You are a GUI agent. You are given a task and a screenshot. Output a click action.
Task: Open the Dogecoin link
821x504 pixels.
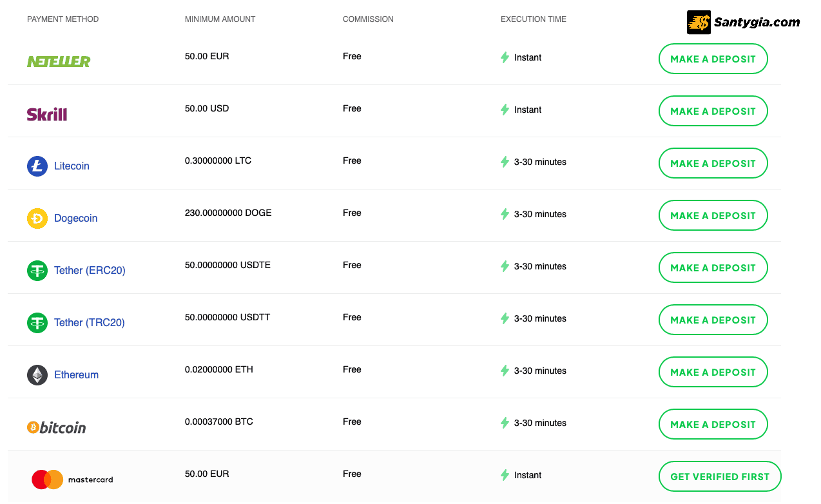click(76, 218)
